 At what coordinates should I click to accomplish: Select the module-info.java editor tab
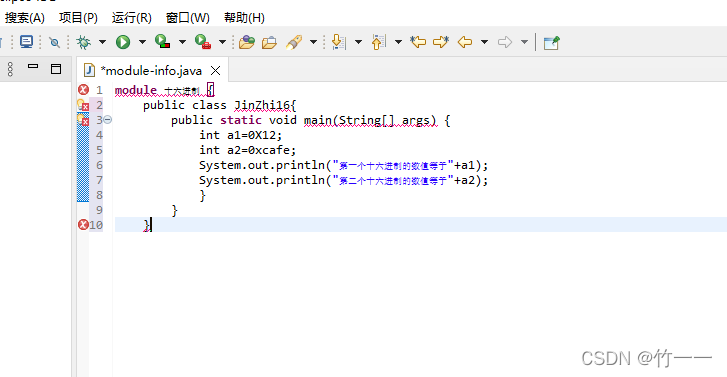151,70
